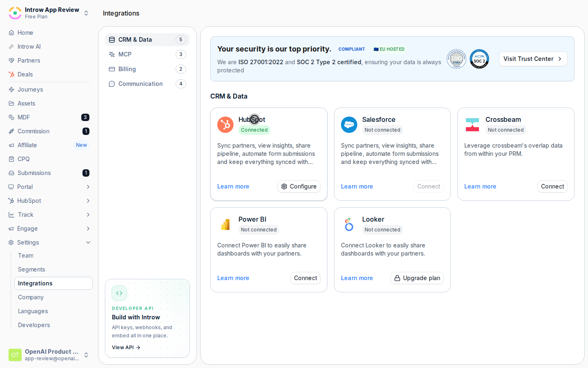The height and width of the screenshot is (368, 588).
Task: Click the CPQ icon in sidebar
Action: (x=11, y=159)
